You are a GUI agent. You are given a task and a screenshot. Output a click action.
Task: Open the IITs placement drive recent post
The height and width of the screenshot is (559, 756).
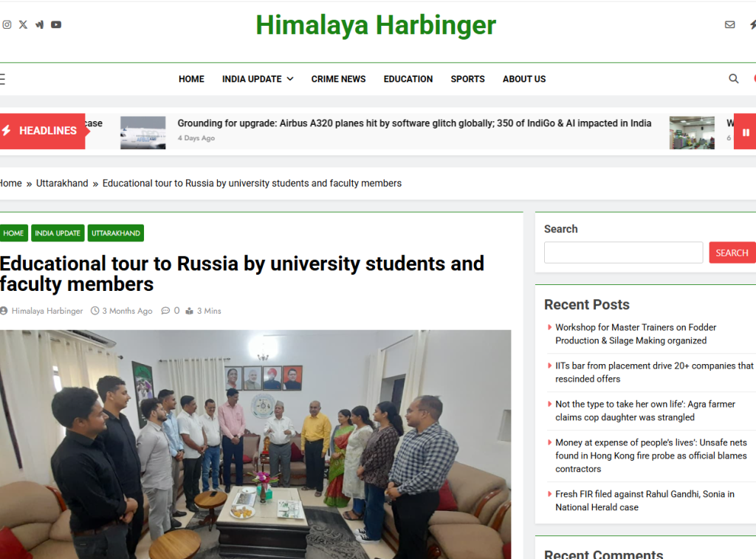tap(654, 372)
